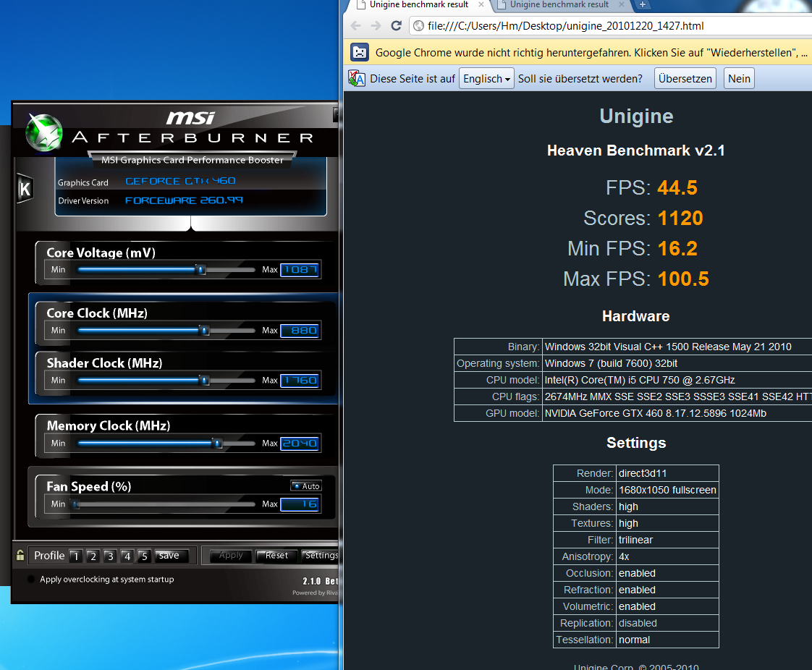Click Chrome's forward arrow

[x=376, y=26]
